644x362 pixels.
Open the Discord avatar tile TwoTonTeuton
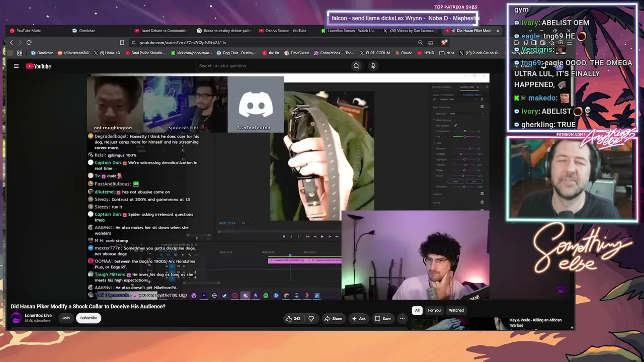(256, 104)
